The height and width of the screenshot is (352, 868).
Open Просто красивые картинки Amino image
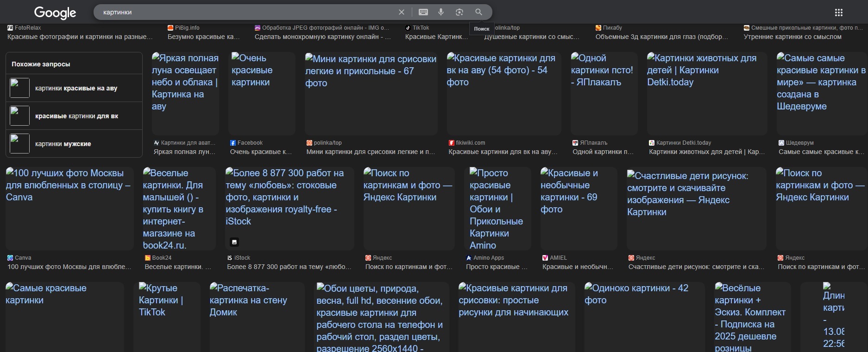[x=497, y=209]
